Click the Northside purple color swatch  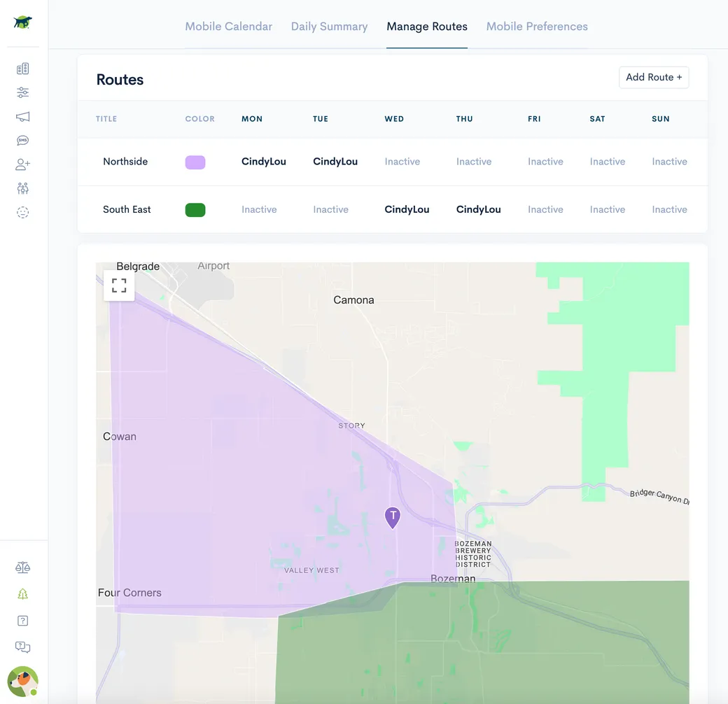coord(195,162)
